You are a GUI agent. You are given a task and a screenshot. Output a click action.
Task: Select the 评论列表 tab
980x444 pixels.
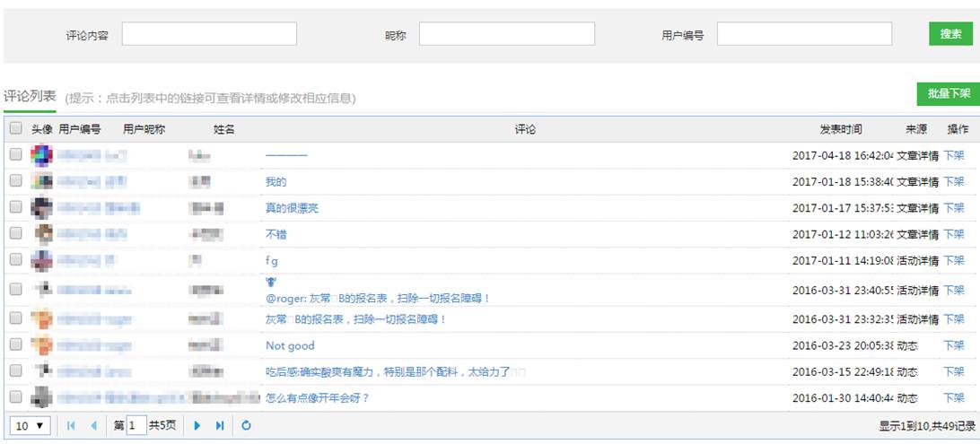(x=30, y=97)
